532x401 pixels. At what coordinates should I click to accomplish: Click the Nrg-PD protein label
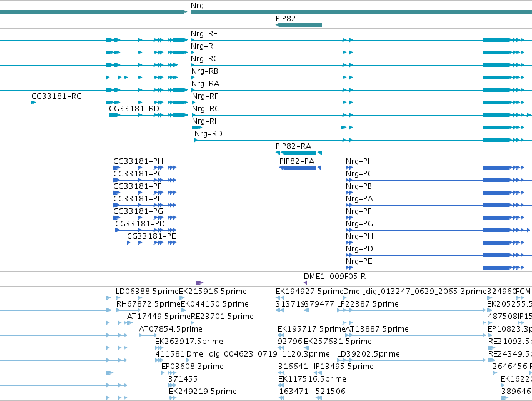pyautogui.click(x=359, y=249)
